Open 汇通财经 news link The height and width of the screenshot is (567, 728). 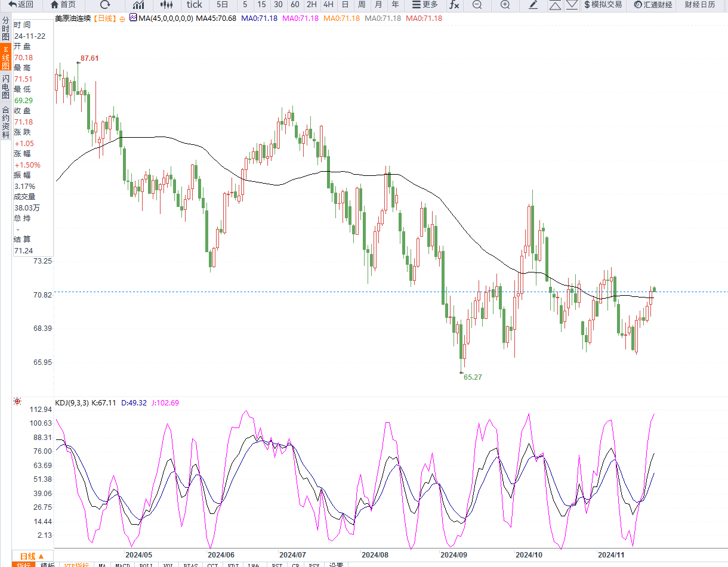pyautogui.click(x=653, y=5)
